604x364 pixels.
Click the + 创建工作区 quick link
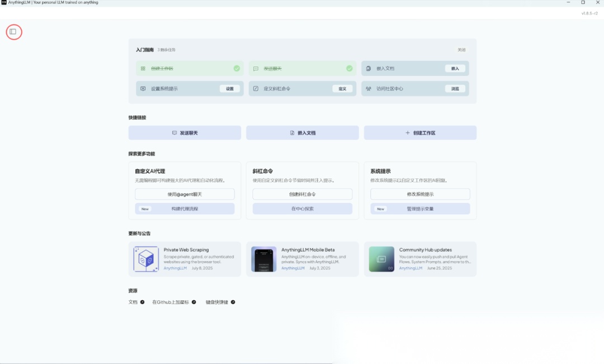[420, 133]
